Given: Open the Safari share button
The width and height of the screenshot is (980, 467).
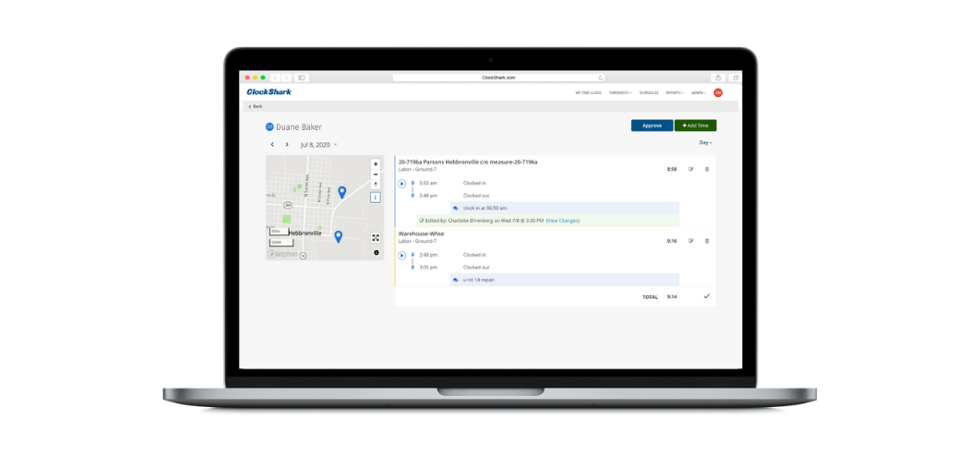Looking at the screenshot, I should pyautogui.click(x=718, y=78).
